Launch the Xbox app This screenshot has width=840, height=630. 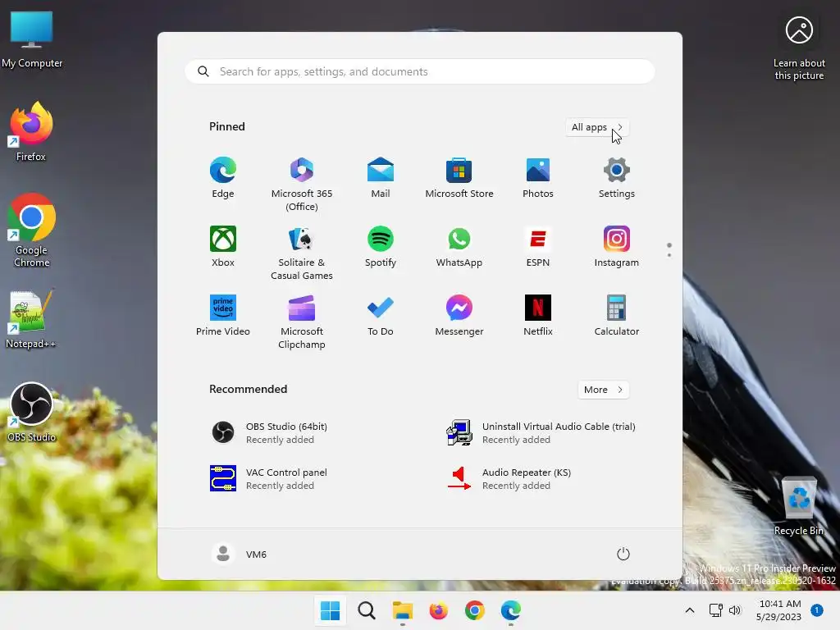coord(223,247)
